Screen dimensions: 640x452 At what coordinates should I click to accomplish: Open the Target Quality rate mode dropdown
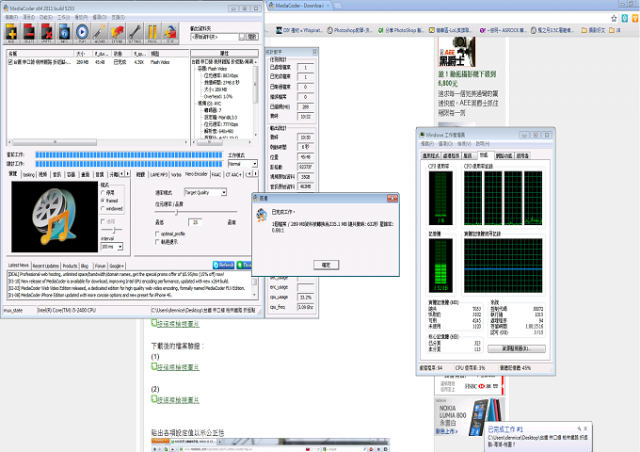[205, 192]
